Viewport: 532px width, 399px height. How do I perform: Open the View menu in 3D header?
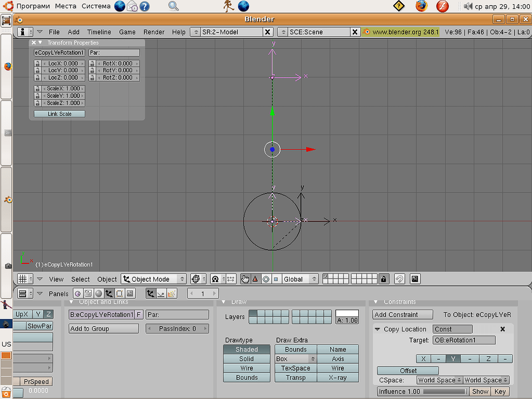[x=56, y=279]
